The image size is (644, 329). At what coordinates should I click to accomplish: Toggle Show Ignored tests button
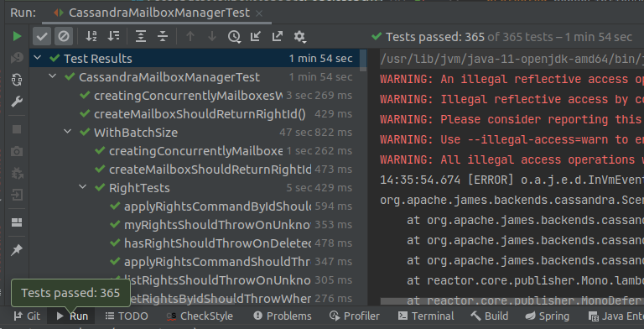click(x=64, y=36)
